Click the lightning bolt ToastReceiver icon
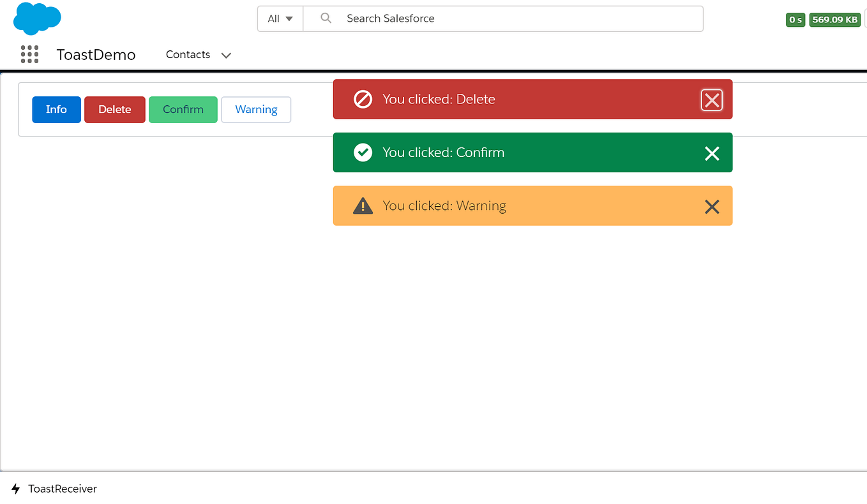Viewport: 867px width, 504px height. 16,489
